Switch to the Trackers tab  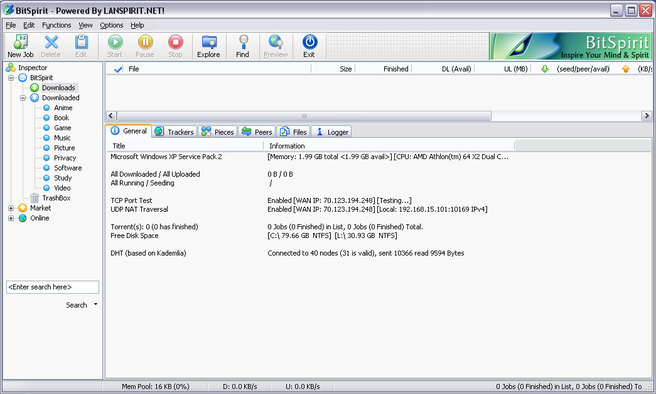click(x=174, y=132)
